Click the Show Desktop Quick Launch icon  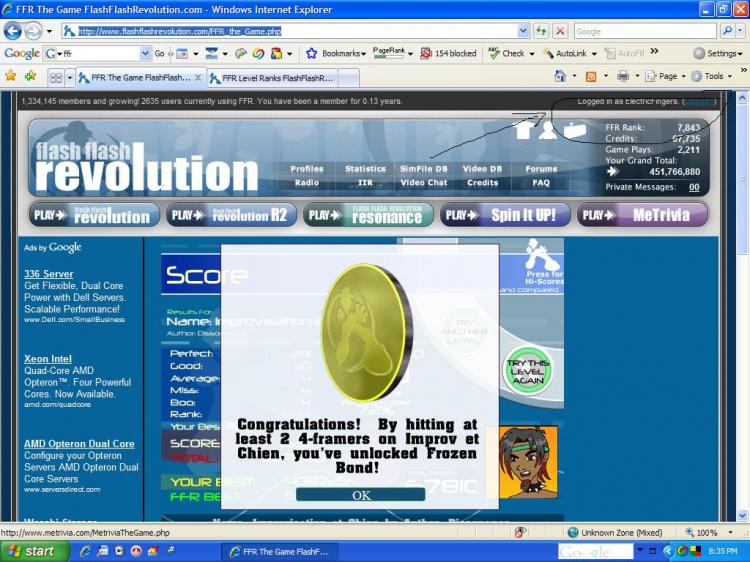(103, 551)
